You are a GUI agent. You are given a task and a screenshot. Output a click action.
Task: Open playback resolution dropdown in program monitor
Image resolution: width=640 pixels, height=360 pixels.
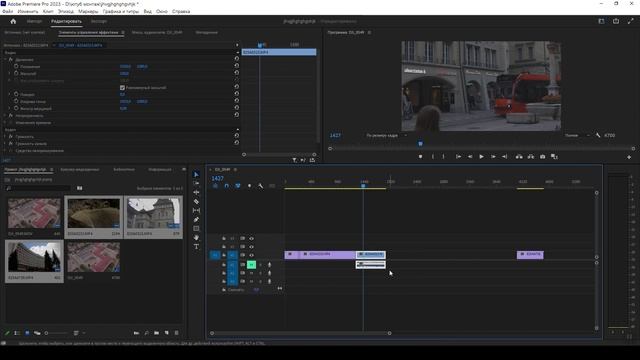click(577, 135)
